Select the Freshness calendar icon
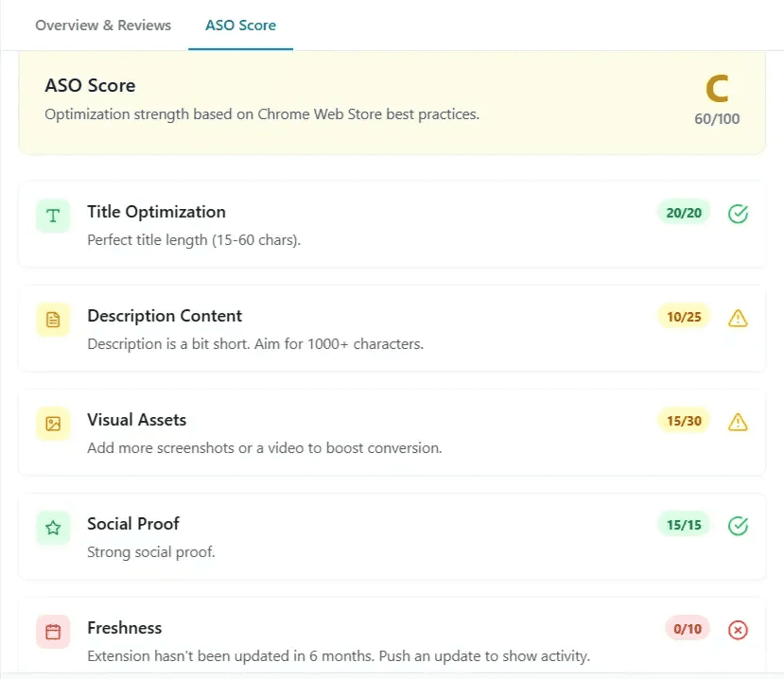The width and height of the screenshot is (784, 679). (52, 632)
